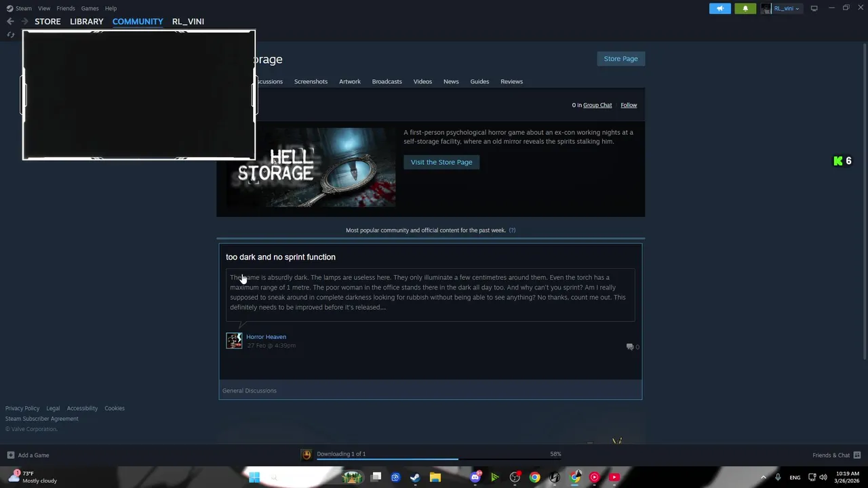Follow this community hub
The width and height of the screenshot is (868, 488).
click(x=629, y=105)
